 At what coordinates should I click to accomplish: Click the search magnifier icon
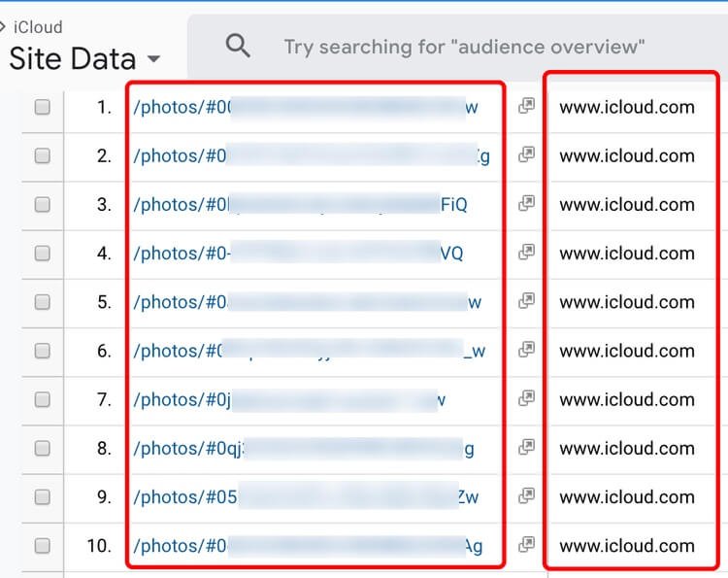(x=238, y=46)
